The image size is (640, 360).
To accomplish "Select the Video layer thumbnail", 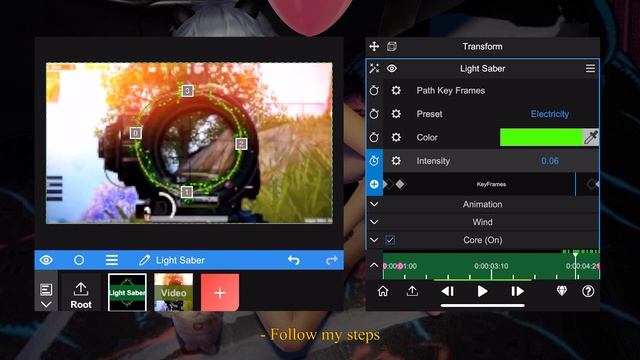I will pos(173,292).
